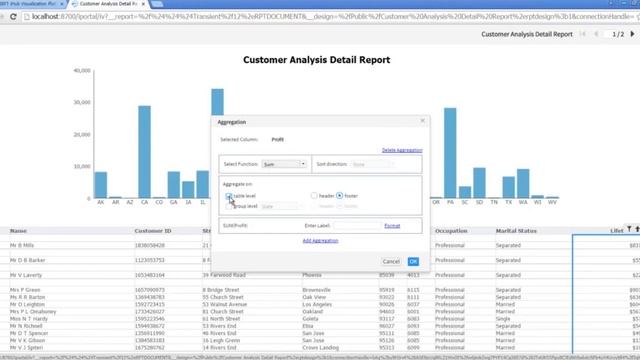640x360 pixels.
Task: Click the Miss N T Hardy name cell
Action: point(29,319)
